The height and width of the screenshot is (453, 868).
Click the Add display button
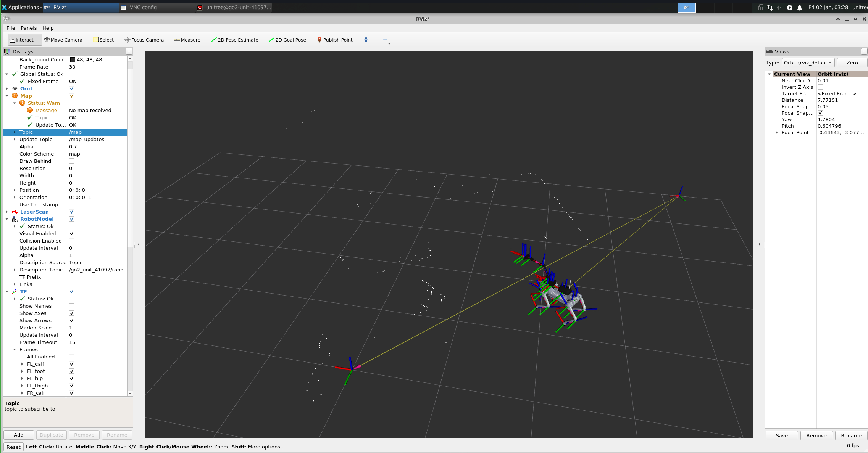pyautogui.click(x=18, y=435)
